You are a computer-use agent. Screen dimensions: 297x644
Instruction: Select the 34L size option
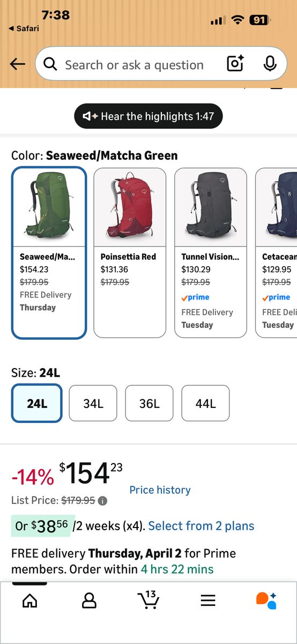93,404
